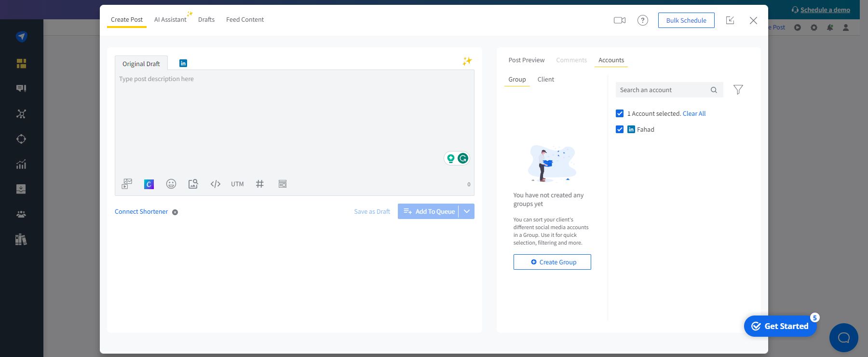The image size is (868, 357).
Task: Click the AI sparkle icon above the editor
Action: pyautogui.click(x=467, y=61)
